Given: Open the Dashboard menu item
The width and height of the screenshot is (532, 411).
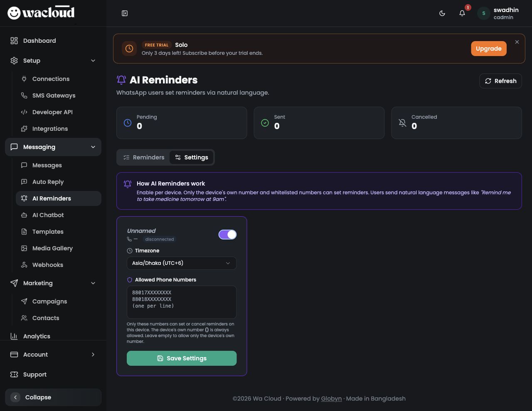Looking at the screenshot, I should [x=53, y=41].
